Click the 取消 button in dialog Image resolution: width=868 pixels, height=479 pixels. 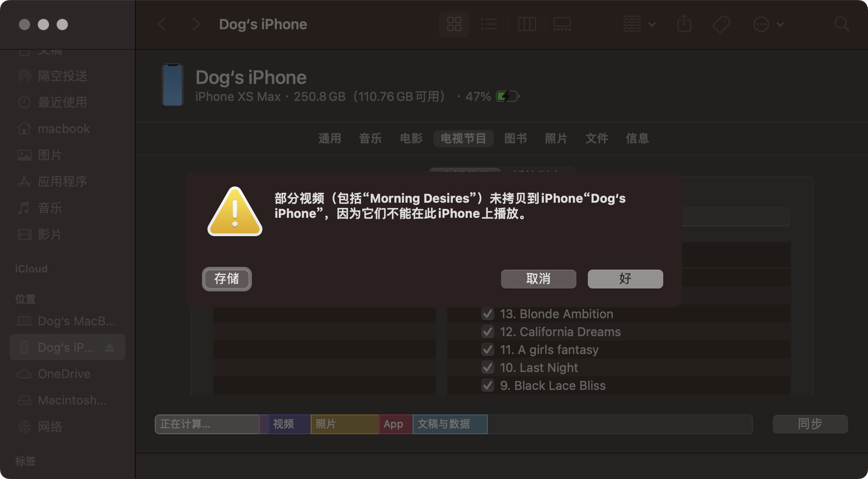(x=538, y=279)
